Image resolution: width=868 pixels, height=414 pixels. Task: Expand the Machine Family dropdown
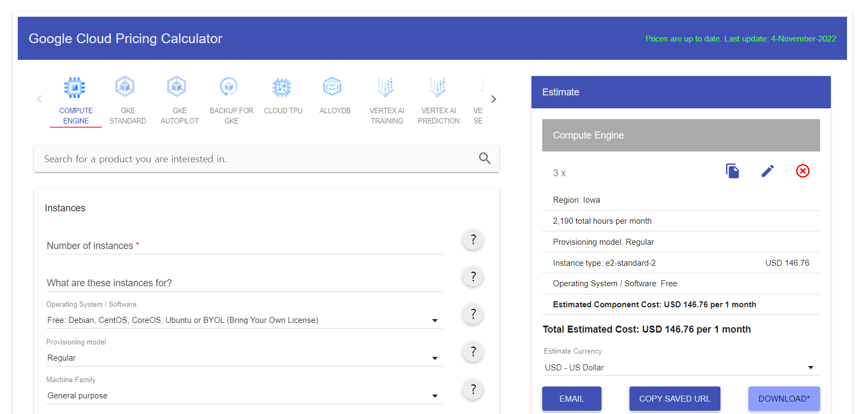tap(244, 396)
